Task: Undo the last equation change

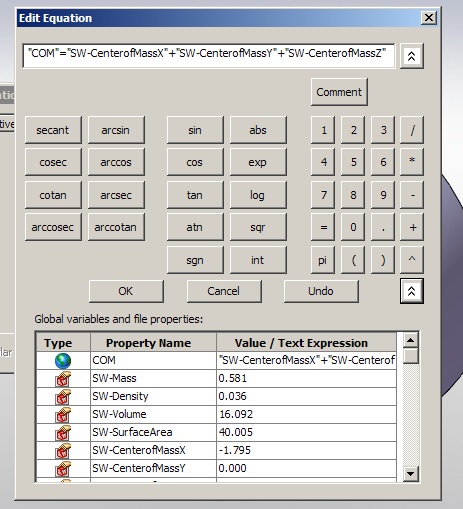Action: click(x=321, y=291)
